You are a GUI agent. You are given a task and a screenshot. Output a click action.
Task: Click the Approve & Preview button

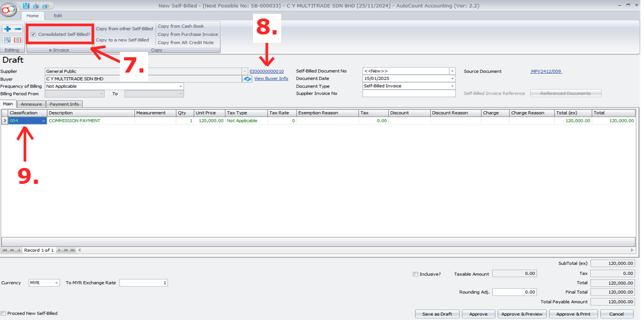(522, 314)
